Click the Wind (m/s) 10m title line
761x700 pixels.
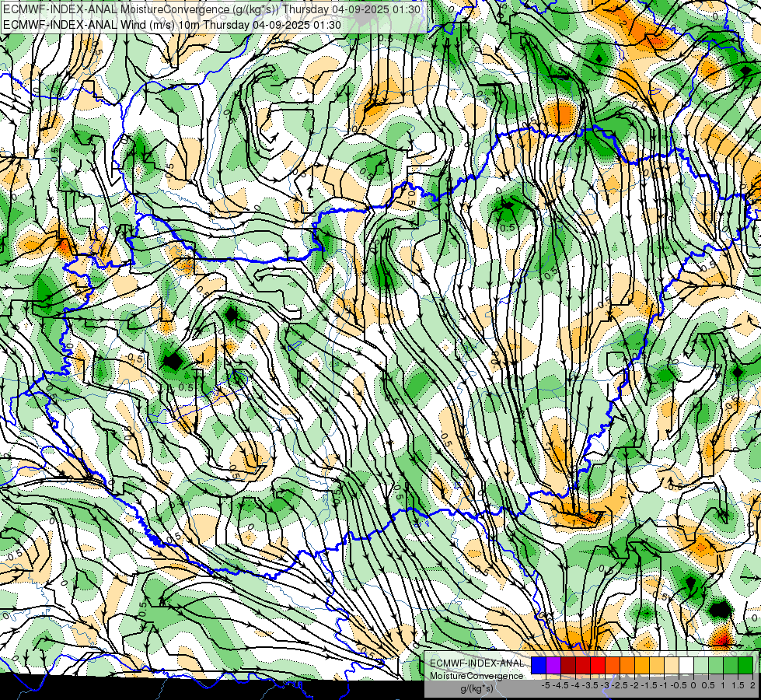click(x=173, y=25)
